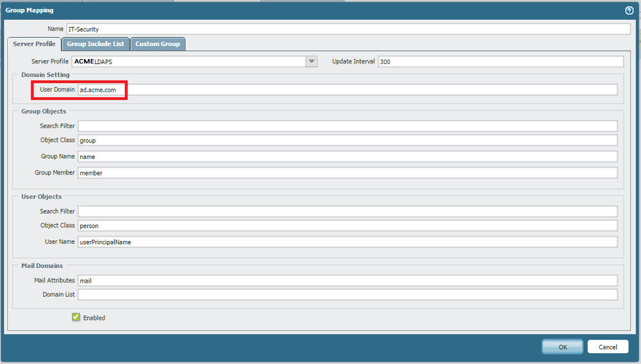Select the Update Interval label
The image size is (641, 364).
point(353,62)
